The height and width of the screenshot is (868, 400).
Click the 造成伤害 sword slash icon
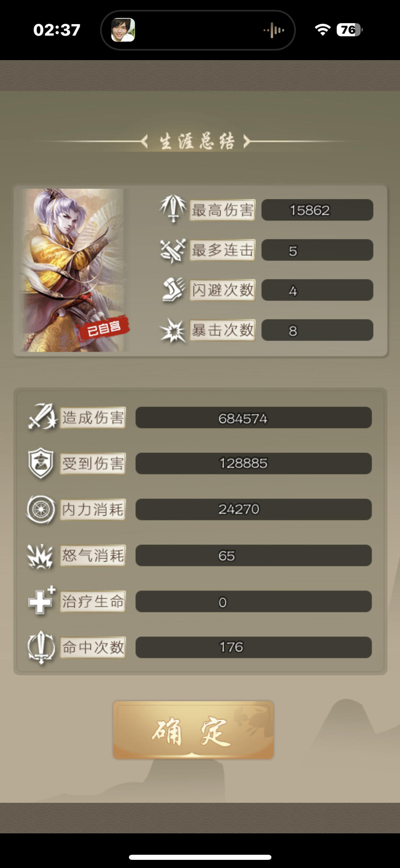(42, 417)
